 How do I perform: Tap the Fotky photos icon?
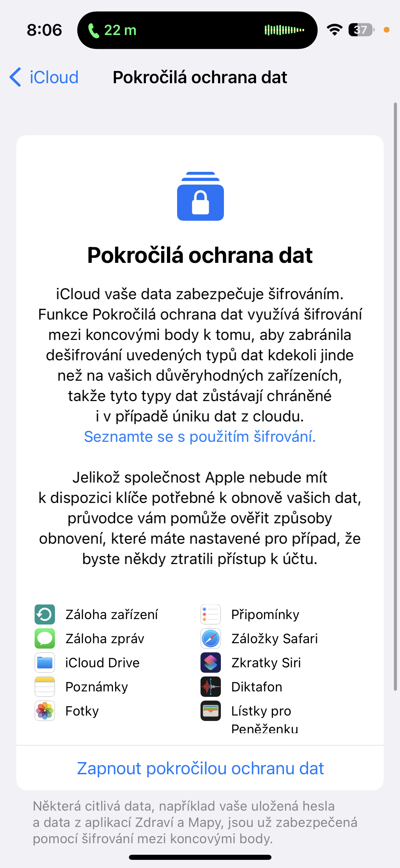point(45,711)
